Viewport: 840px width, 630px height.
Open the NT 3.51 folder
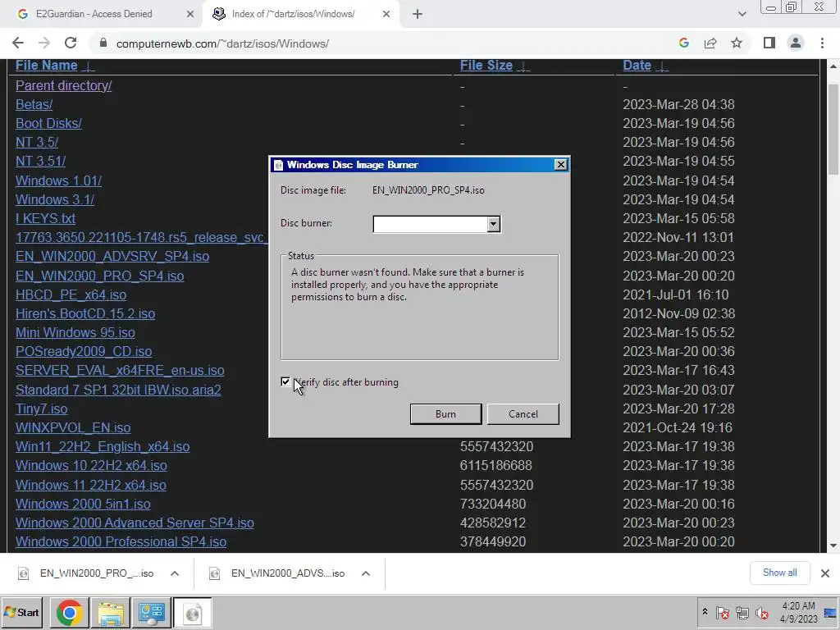(x=41, y=162)
